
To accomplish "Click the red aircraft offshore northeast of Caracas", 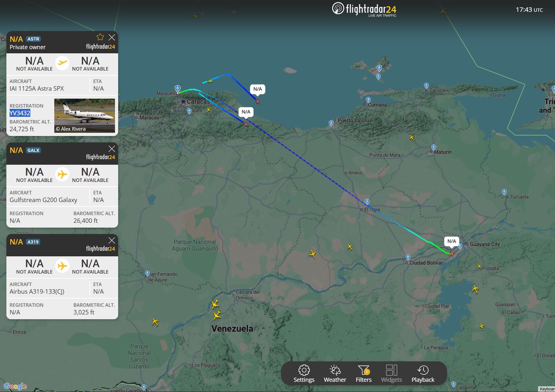I will pos(258,101).
